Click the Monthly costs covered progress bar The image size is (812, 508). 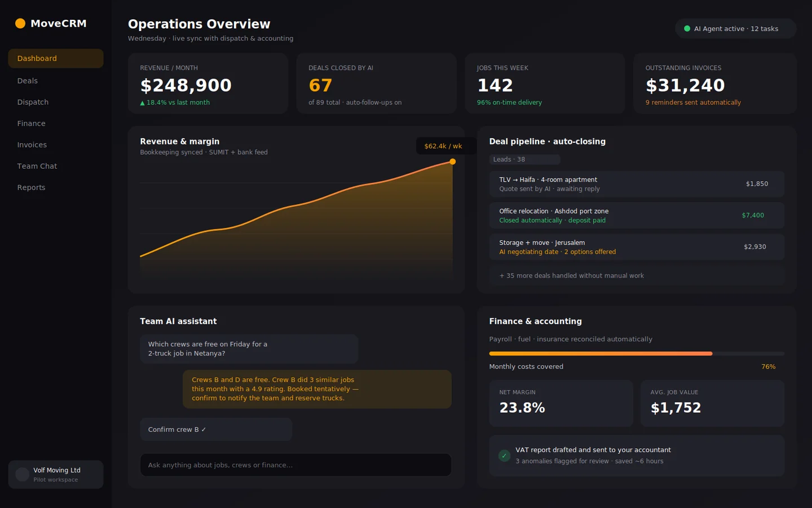pyautogui.click(x=637, y=354)
